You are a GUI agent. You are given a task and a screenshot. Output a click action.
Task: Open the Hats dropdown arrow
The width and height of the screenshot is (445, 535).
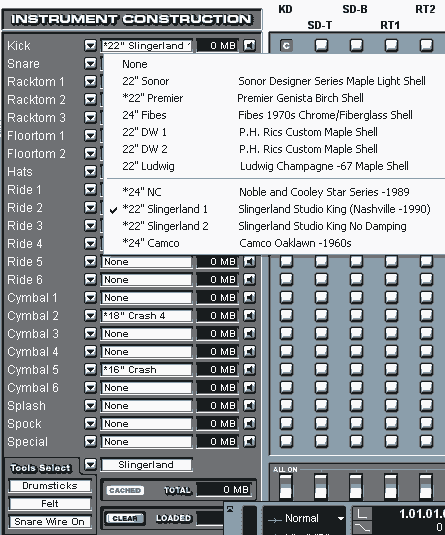[90, 172]
